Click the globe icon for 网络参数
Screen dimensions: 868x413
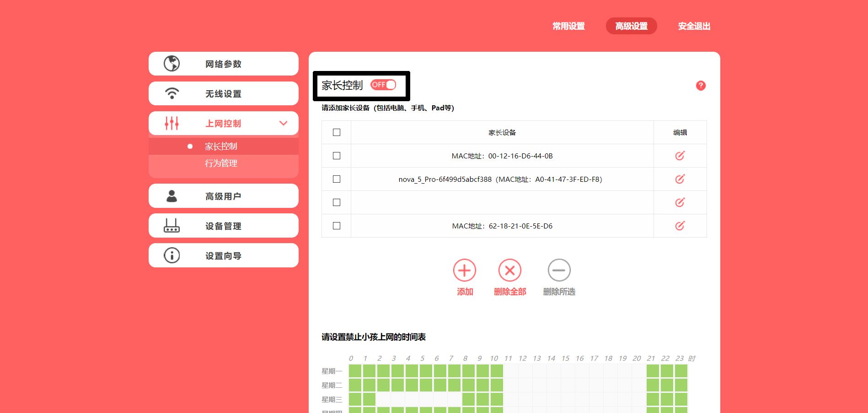tap(171, 64)
